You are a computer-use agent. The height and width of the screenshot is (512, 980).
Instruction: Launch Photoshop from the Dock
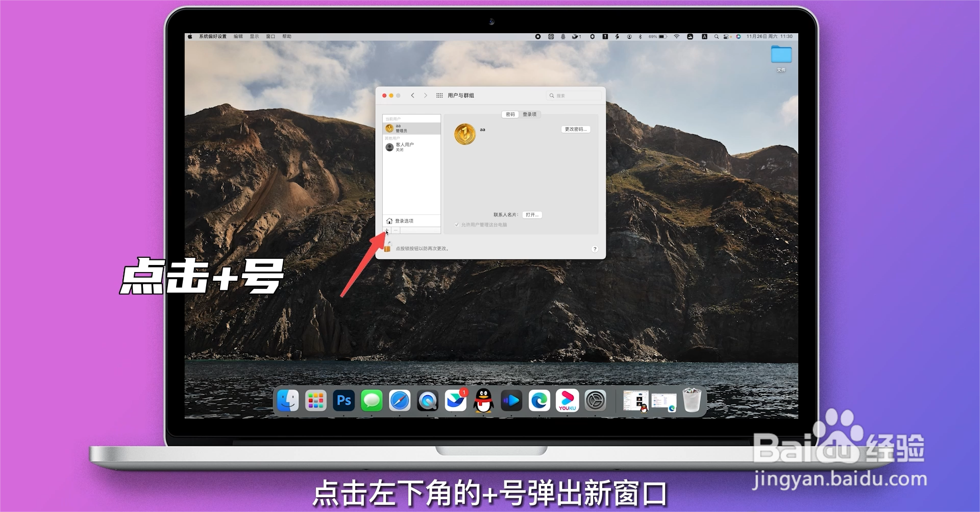[x=344, y=401]
